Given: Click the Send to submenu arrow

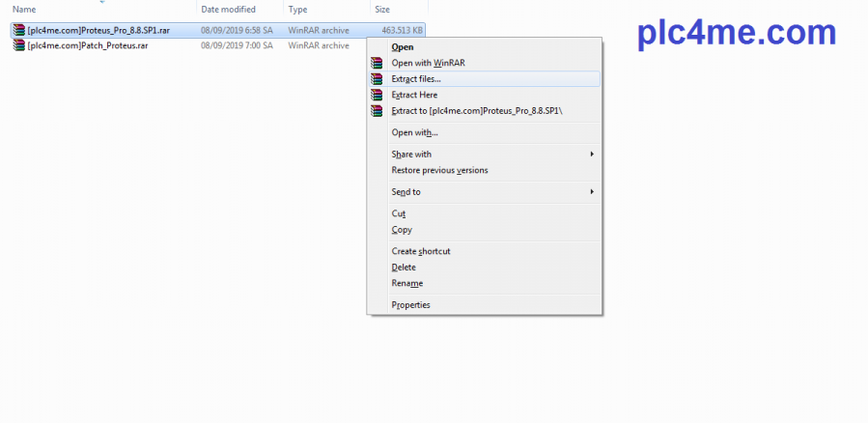Looking at the screenshot, I should click(592, 191).
